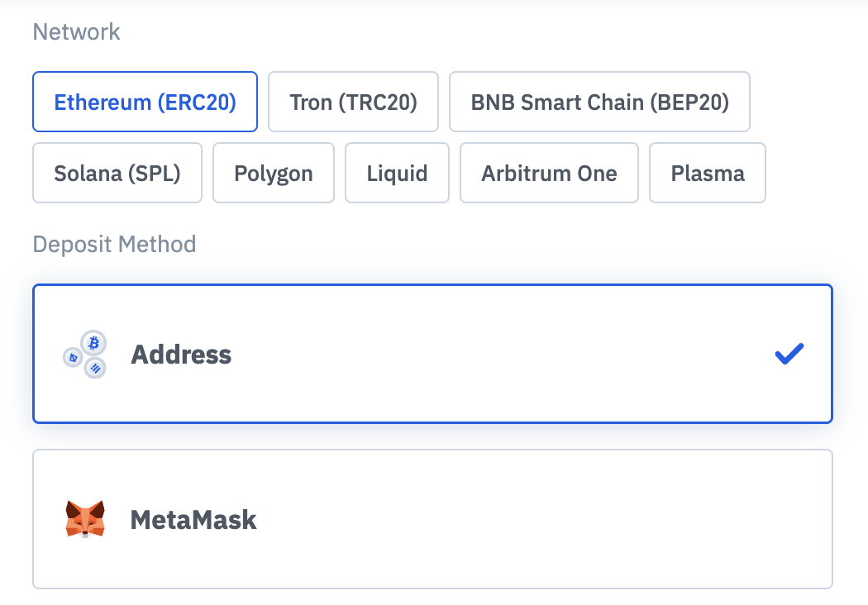Click the Bitcoin coin in Address icon
868x605 pixels.
pyautogui.click(x=94, y=341)
